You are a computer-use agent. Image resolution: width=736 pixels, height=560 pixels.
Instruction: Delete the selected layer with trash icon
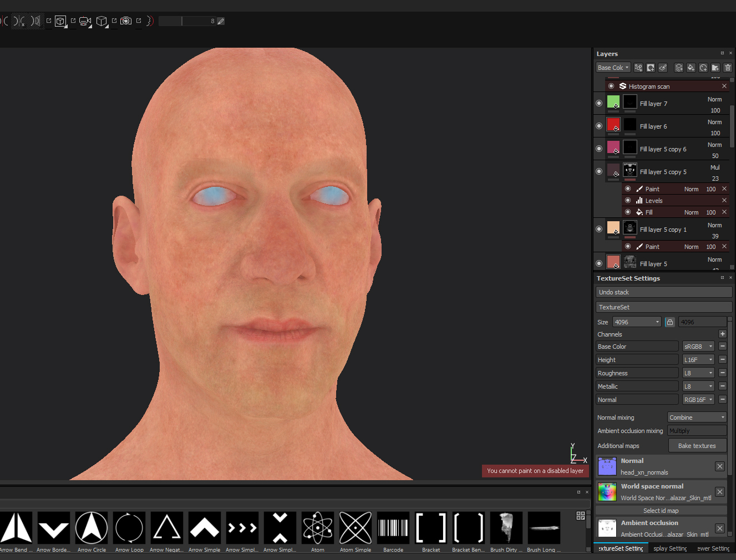[728, 68]
